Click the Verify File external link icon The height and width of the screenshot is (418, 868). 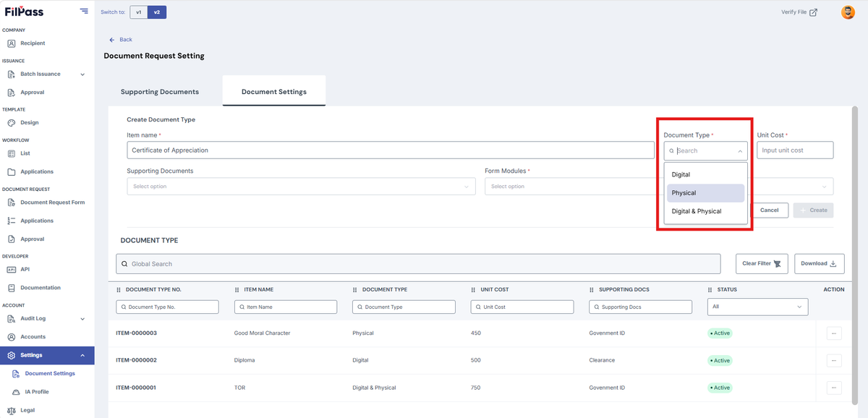[x=814, y=12]
